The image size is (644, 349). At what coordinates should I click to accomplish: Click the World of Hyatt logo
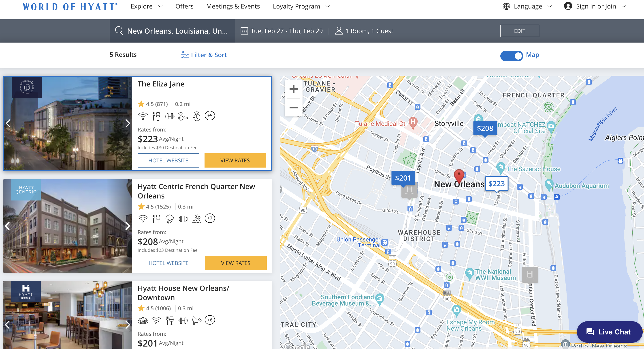point(70,6)
